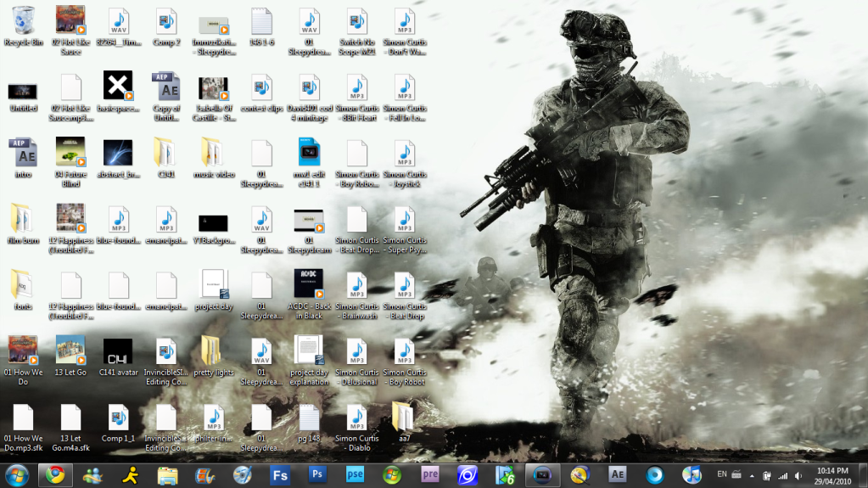Viewport: 868px width, 488px height.
Task: Click the Premiere Elements 'pre' taskbar icon
Action: pos(430,474)
